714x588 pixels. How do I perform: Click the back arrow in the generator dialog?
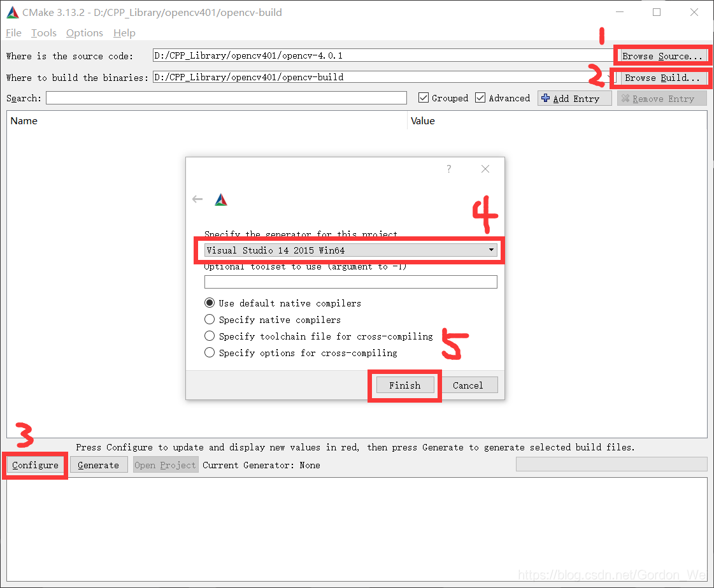click(x=197, y=199)
